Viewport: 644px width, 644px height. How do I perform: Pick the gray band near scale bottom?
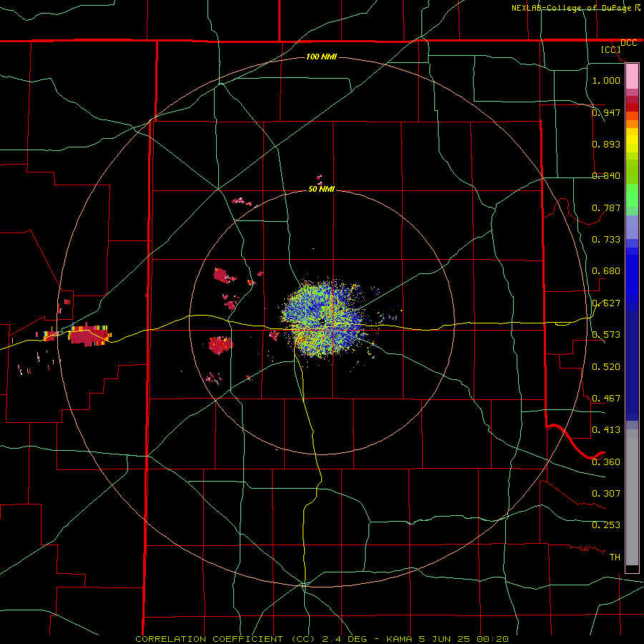pyautogui.click(x=632, y=497)
